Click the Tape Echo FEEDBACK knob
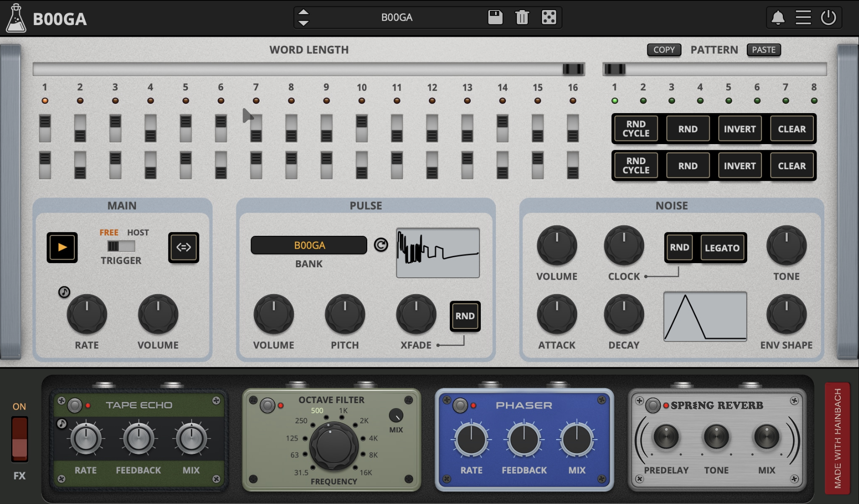 [138, 439]
